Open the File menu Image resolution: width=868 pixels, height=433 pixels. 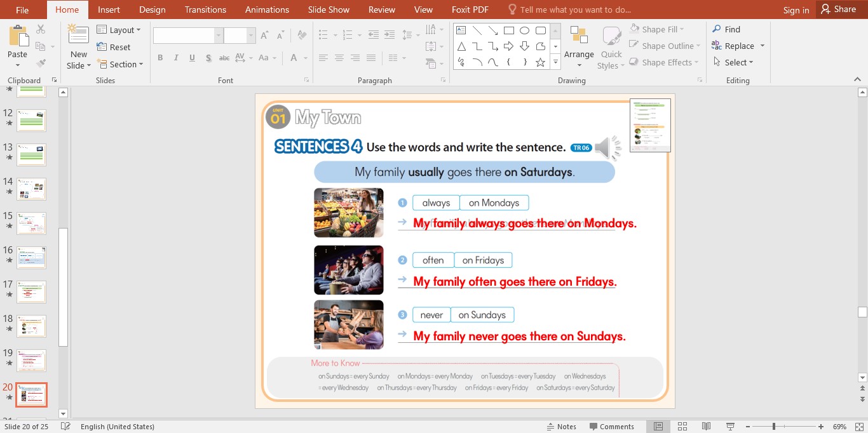coord(22,10)
